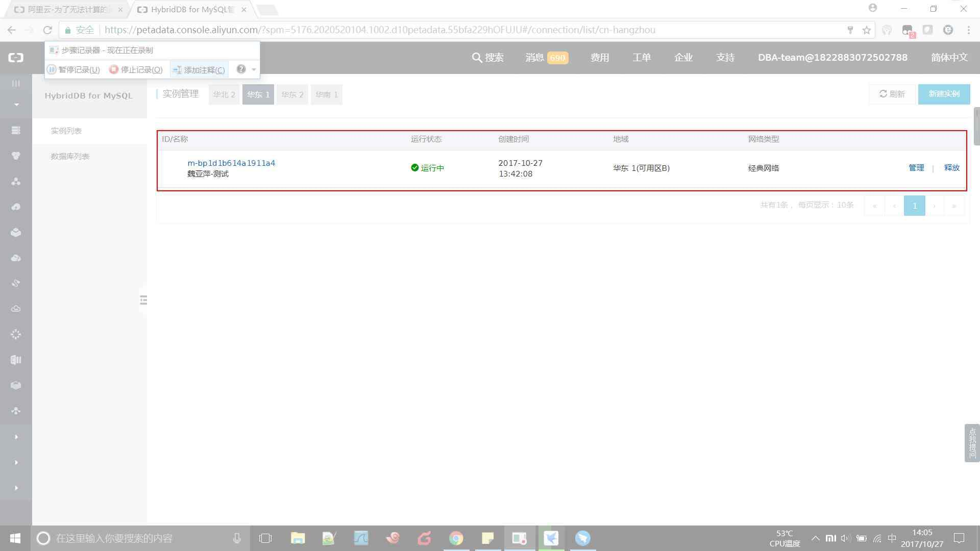Viewport: 980px width, 551px height.
Task: Stop the step recording 停止记录
Action: [136, 70]
